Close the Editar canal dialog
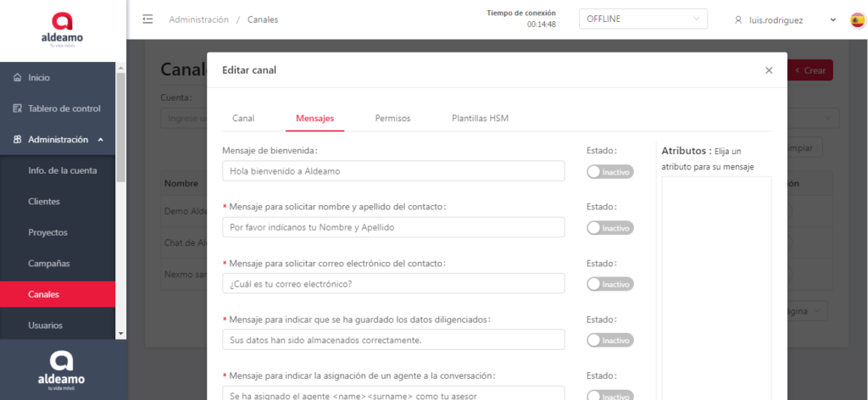Screen dimensions: 868x400 coord(769,70)
